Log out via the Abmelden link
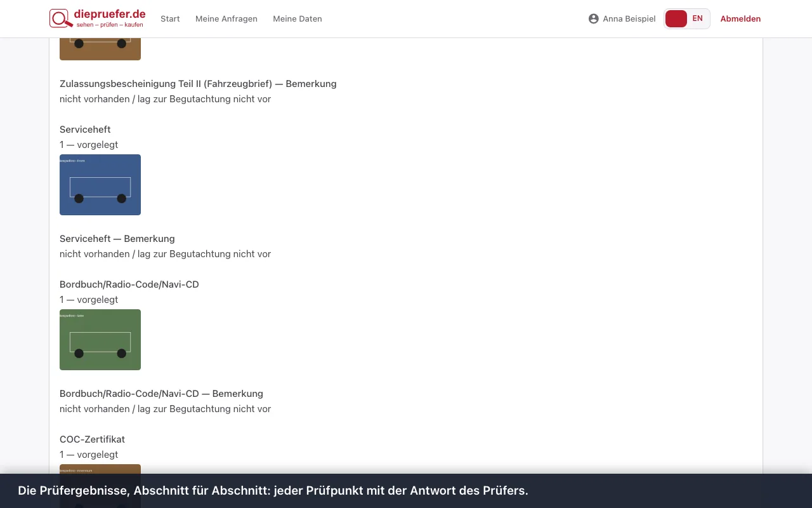This screenshot has height=508, width=812. click(x=740, y=19)
